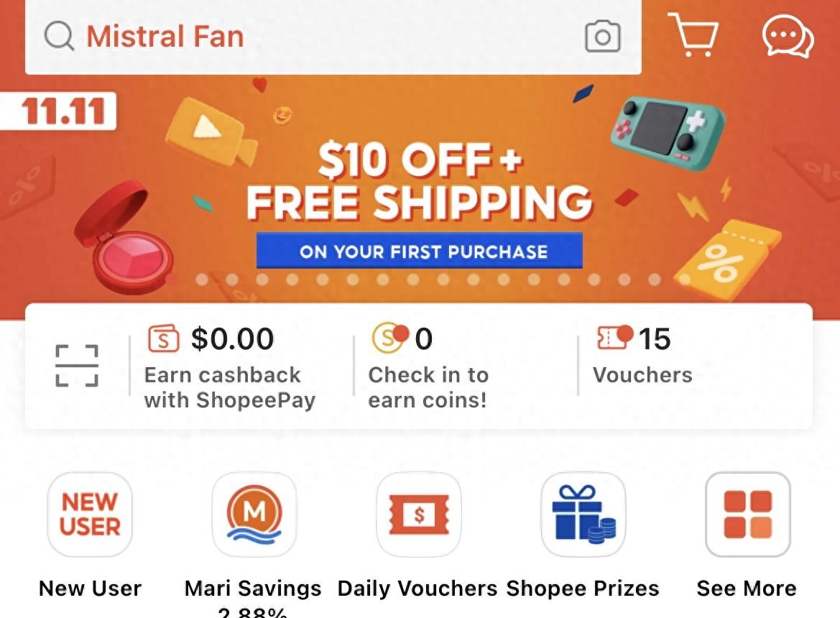This screenshot has width=840, height=618.
Task: Open the QR scan icon
Action: point(77,366)
